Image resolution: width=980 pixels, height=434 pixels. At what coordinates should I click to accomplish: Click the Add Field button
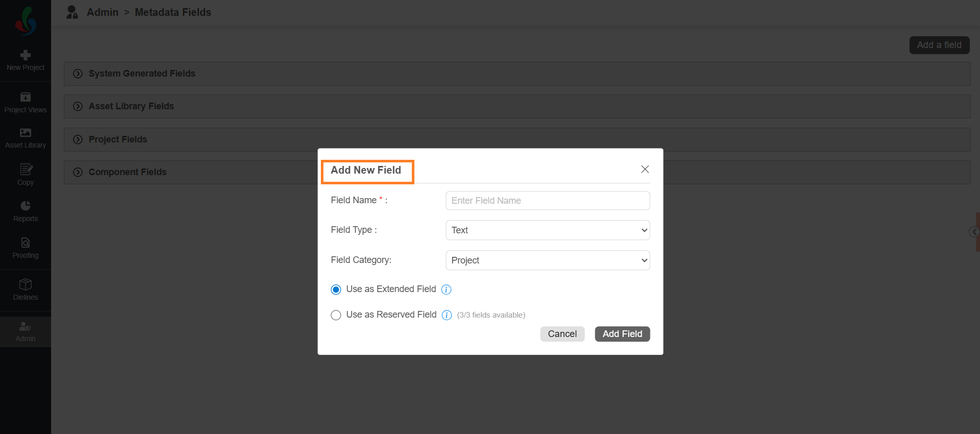pyautogui.click(x=622, y=334)
